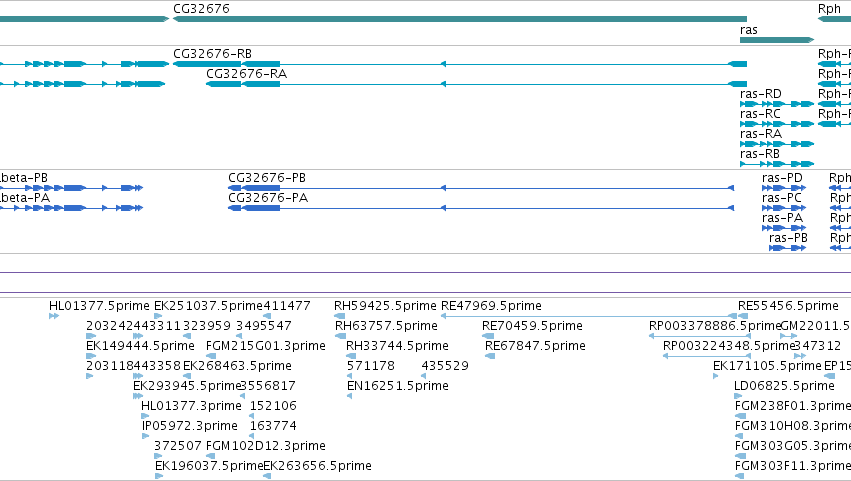This screenshot has height=481, width=851.
Task: Click the 3495547 feature label
Action: click(264, 326)
